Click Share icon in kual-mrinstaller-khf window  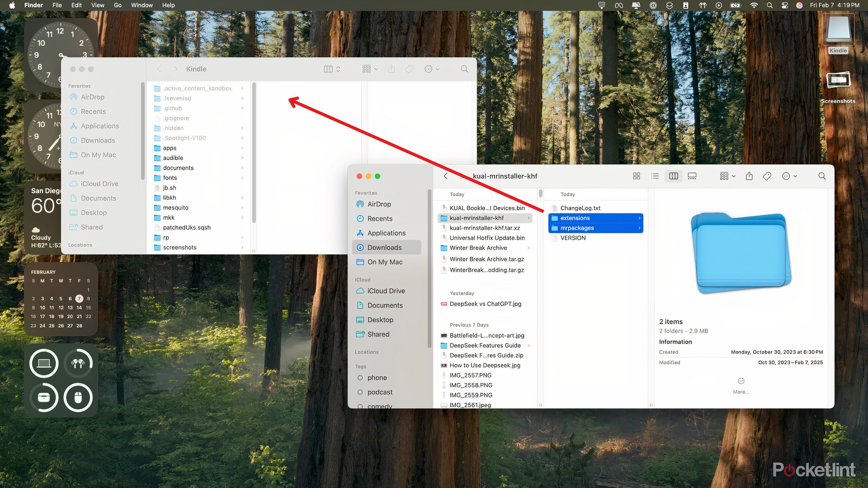(749, 176)
